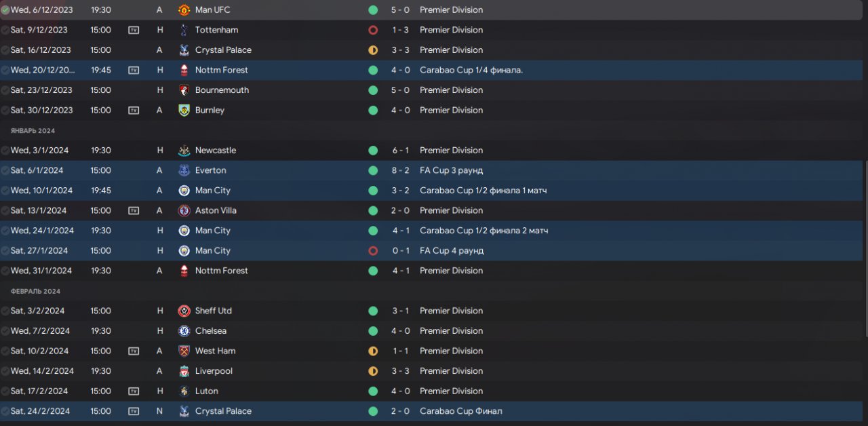
Task: Toggle the green checkmark on Man UFC row
Action: [5, 10]
